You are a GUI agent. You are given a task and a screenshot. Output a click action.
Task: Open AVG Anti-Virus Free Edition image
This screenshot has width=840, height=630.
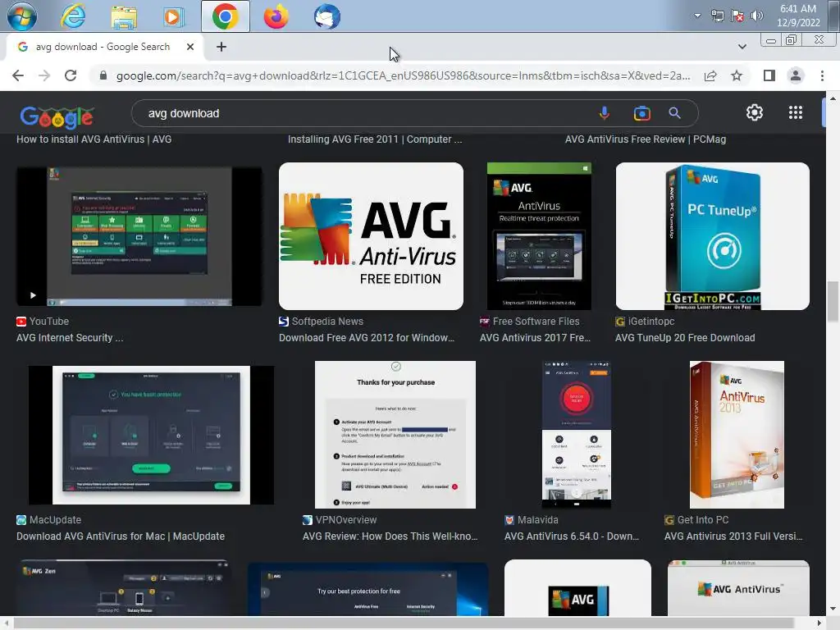click(371, 236)
